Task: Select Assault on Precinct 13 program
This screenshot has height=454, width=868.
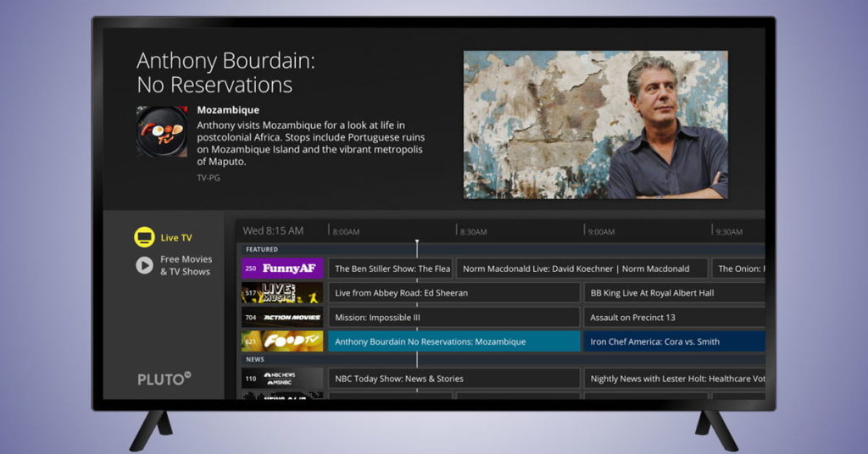Action: (x=674, y=318)
